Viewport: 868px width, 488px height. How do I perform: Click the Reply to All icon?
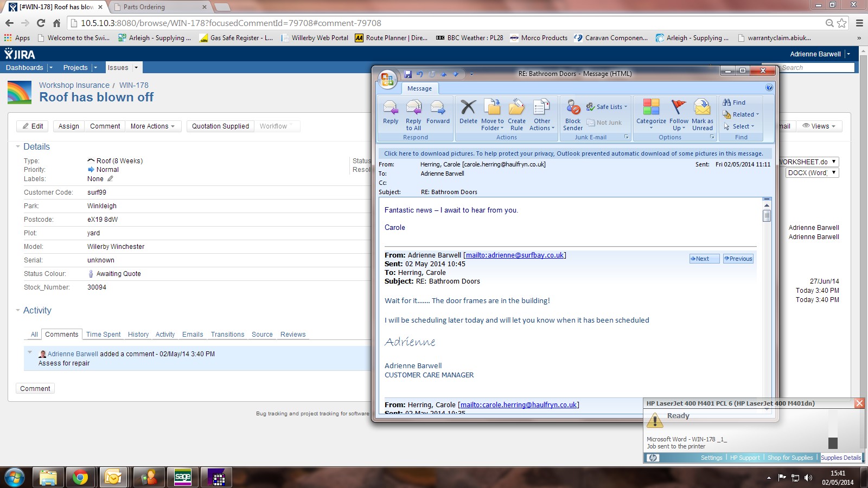413,114
